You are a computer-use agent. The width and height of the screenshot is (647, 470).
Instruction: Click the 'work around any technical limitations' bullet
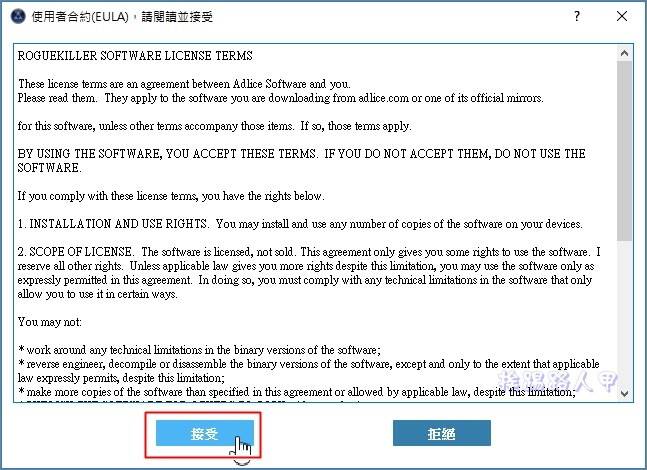click(199, 350)
